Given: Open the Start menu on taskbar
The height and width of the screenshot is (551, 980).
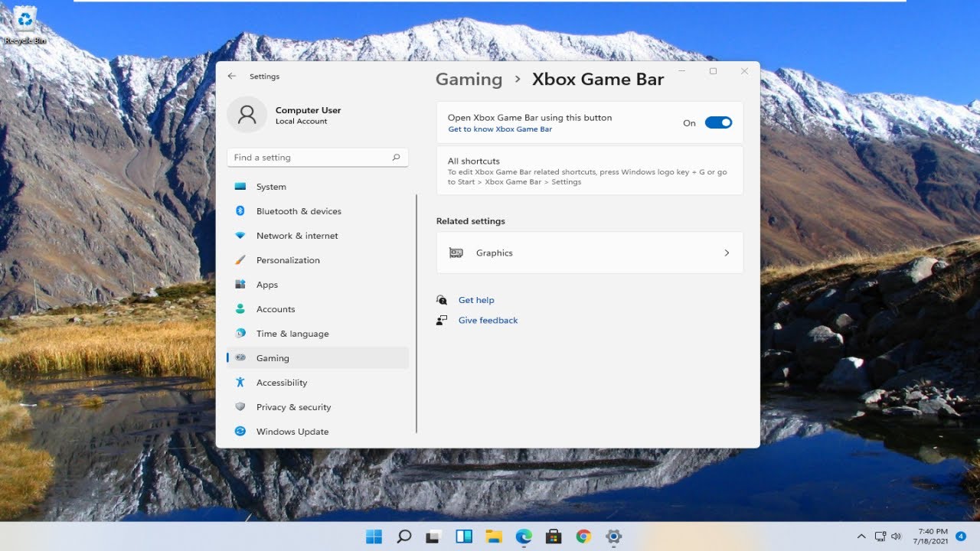Looking at the screenshot, I should (x=374, y=536).
